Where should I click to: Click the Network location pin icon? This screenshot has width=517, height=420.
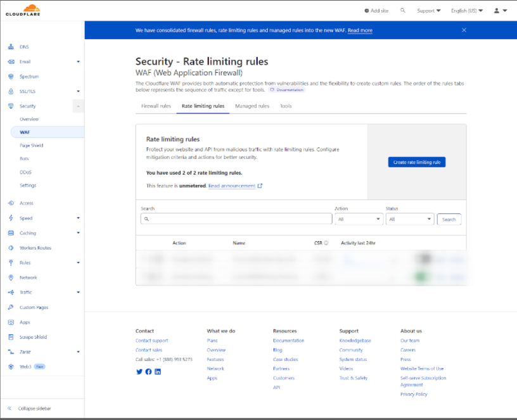[x=11, y=277]
